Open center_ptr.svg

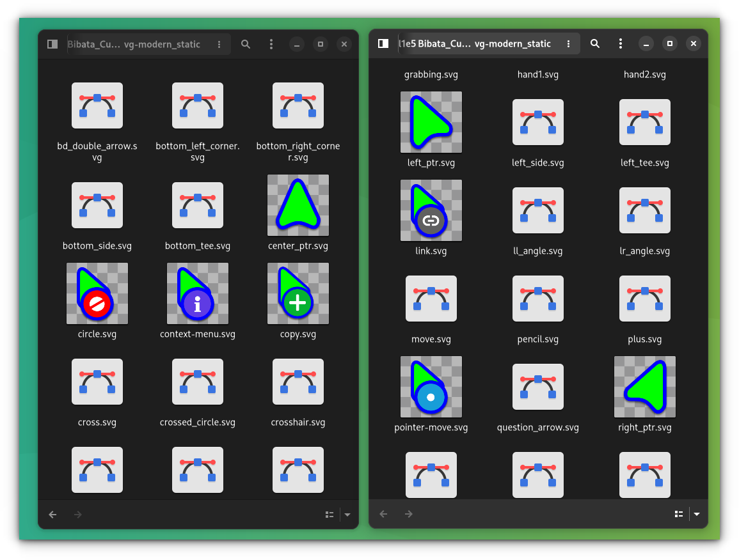click(298, 205)
